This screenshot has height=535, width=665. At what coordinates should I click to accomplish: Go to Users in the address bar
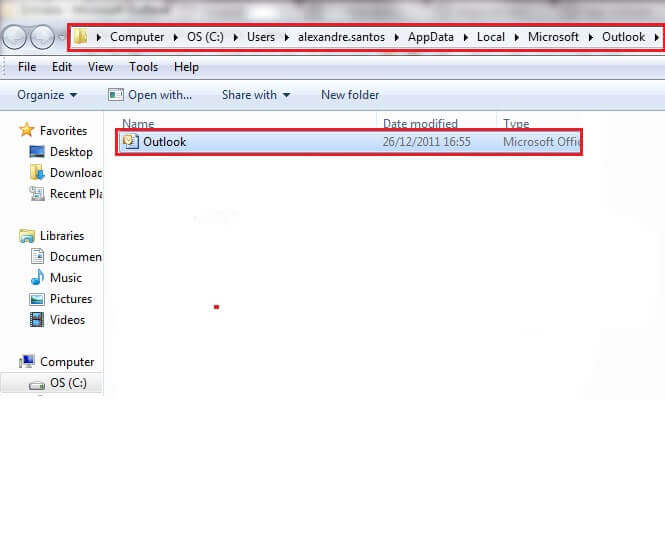click(261, 37)
